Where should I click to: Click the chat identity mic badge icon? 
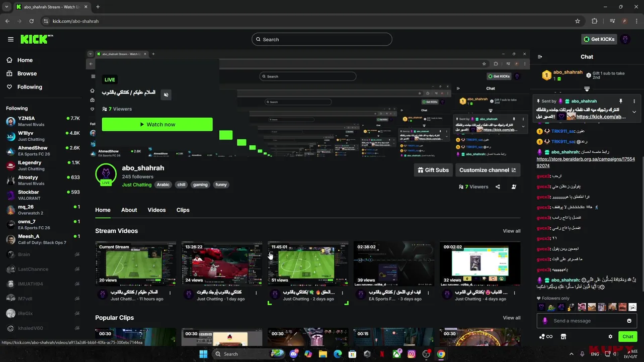pos(545,321)
